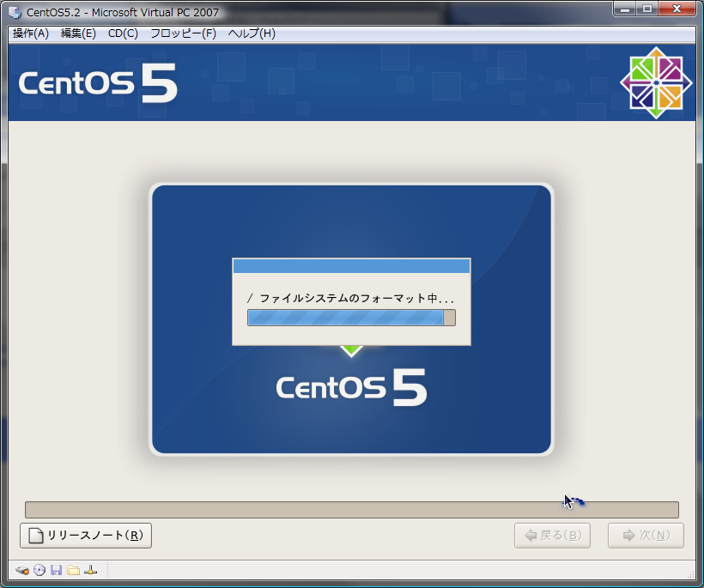
Task: Open the CD(C) menu
Action: [x=123, y=33]
